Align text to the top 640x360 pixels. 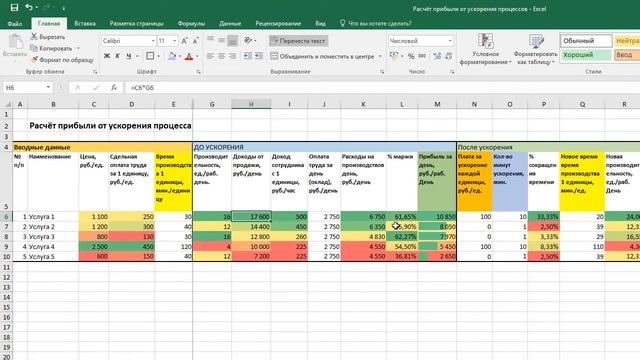[210, 40]
